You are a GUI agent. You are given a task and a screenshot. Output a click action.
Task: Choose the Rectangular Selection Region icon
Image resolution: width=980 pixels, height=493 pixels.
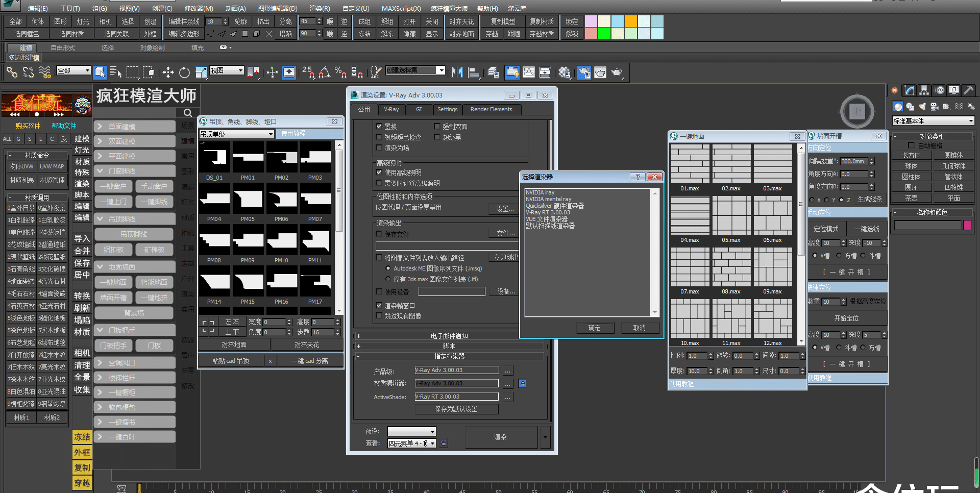[x=132, y=72]
